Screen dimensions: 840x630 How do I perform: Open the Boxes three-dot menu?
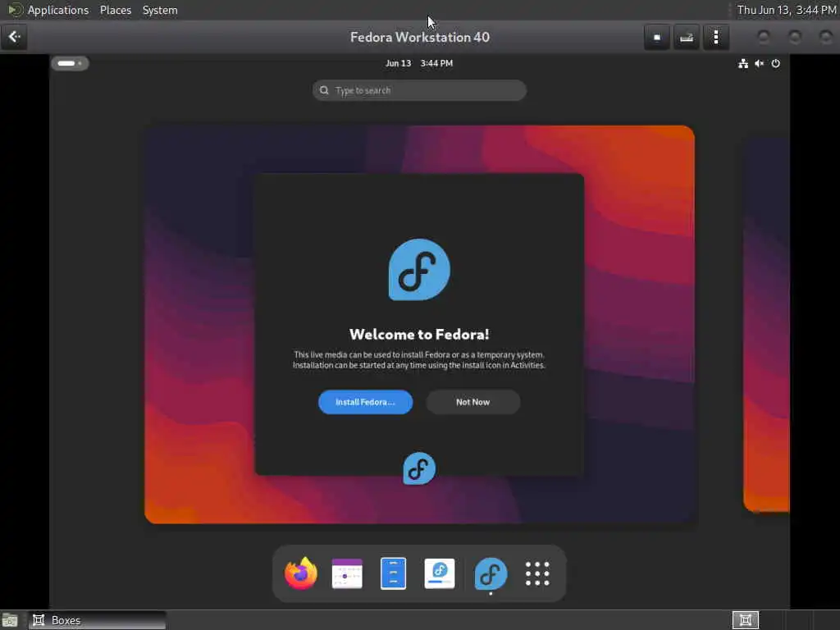pyautogui.click(x=716, y=38)
